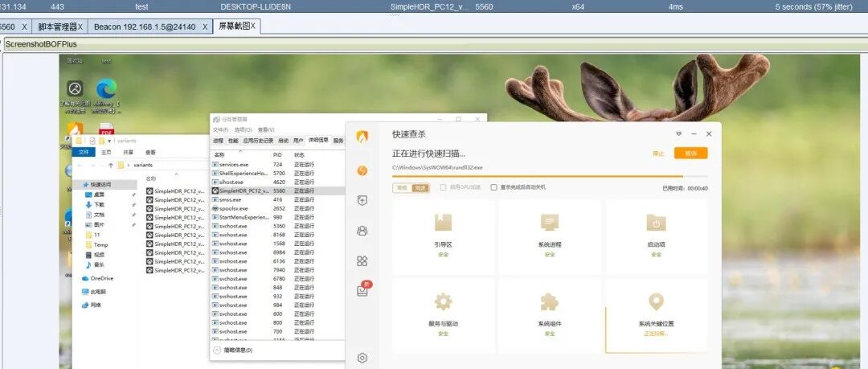Tick the 查杀完成后自动关机 checkbox
868x369 pixels.
493,187
